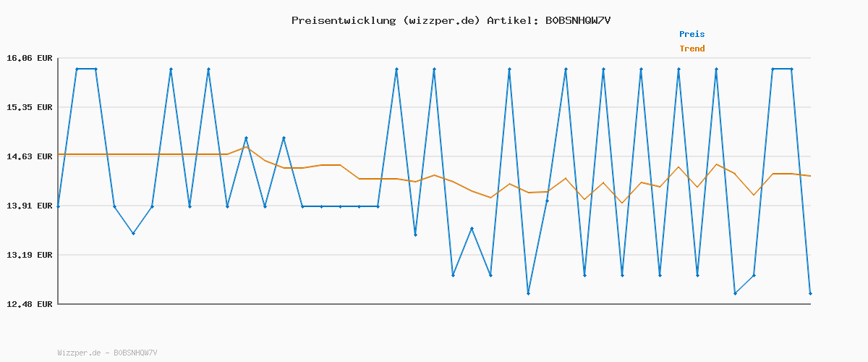Select the last blue peak point before final drop
The image size is (868, 362).
(791, 69)
